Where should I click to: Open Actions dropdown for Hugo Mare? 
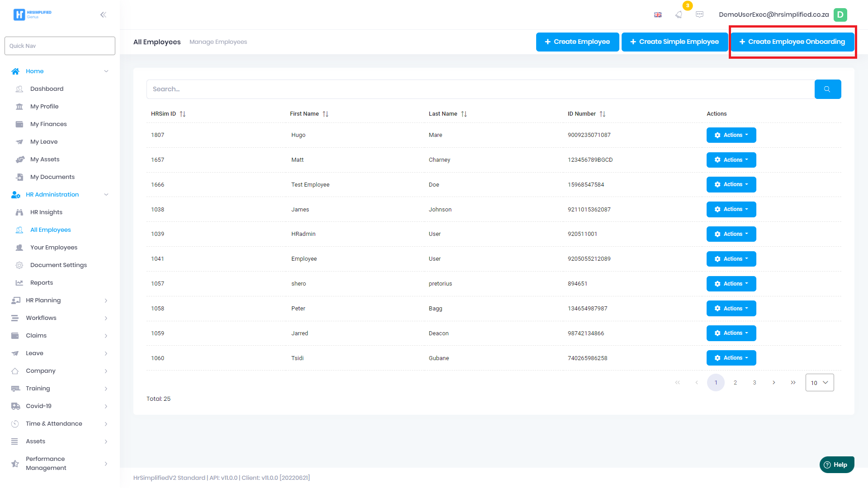[731, 135]
